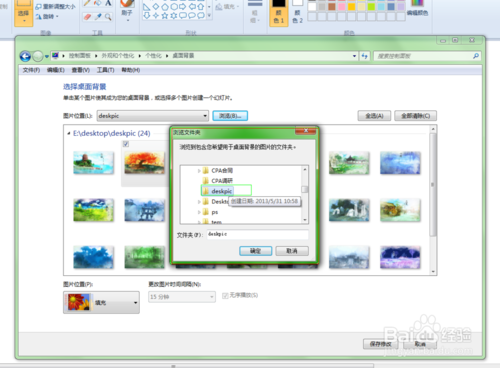Open the 编辑(E) menu
Image resolution: width=500 pixels, height=368 pixels.
[x=56, y=70]
